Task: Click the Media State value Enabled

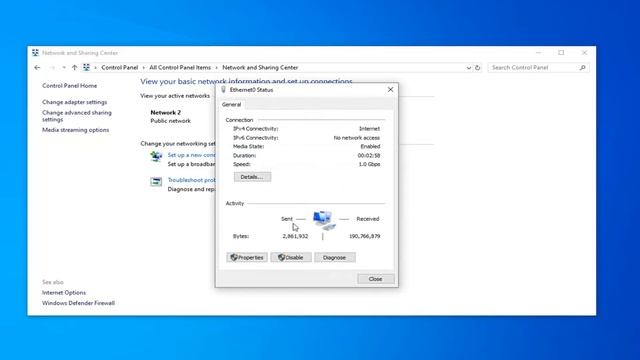Action: coord(370,146)
